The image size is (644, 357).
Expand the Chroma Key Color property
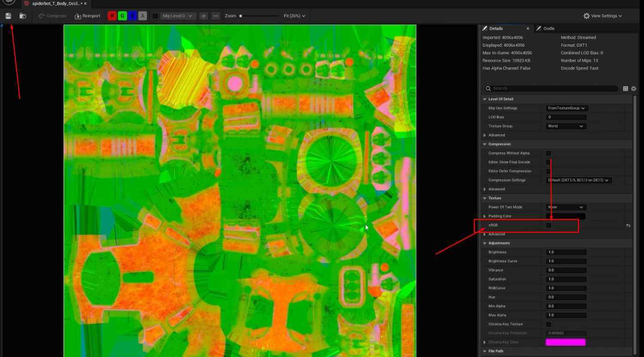[x=485, y=342]
